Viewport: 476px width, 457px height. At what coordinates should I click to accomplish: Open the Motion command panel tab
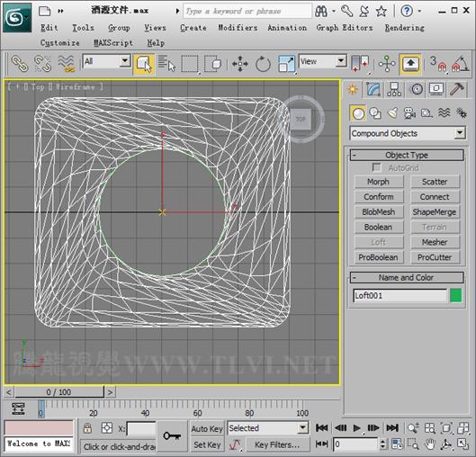point(417,89)
